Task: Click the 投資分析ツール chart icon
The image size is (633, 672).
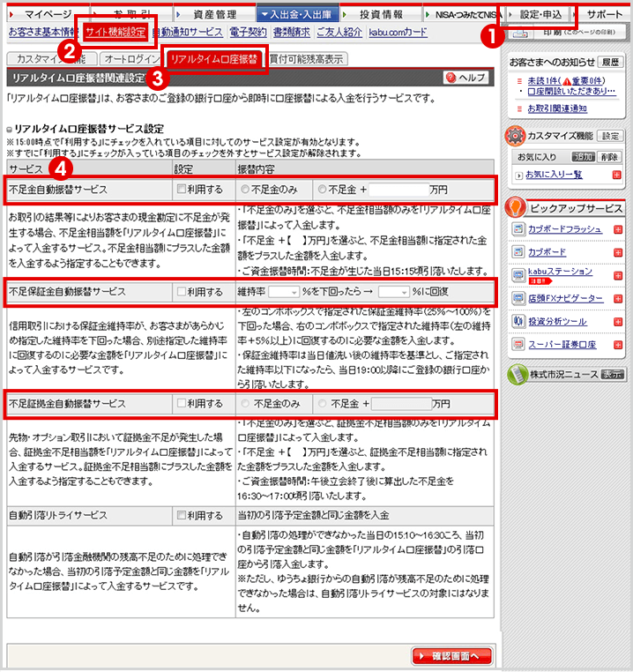Action: pos(518,321)
